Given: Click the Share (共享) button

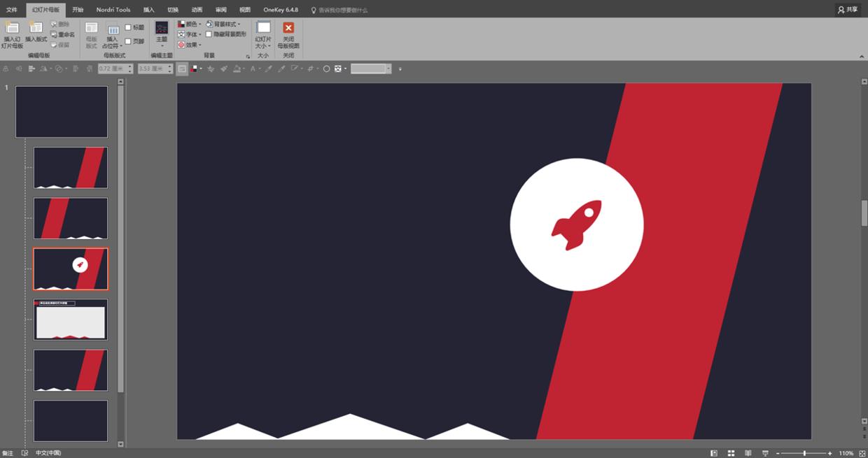Looking at the screenshot, I should pyautogui.click(x=847, y=10).
